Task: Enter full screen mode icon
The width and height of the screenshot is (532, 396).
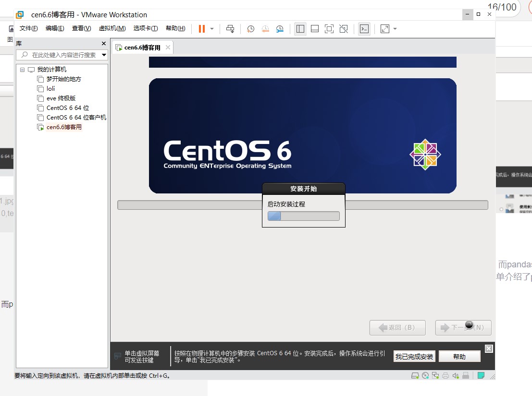Action: [x=329, y=29]
